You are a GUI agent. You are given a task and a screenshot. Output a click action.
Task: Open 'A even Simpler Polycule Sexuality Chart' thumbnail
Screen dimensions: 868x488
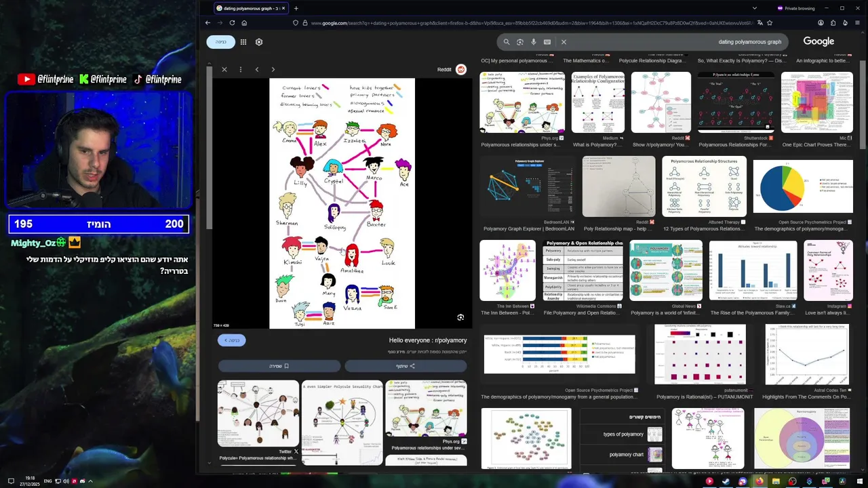point(342,423)
